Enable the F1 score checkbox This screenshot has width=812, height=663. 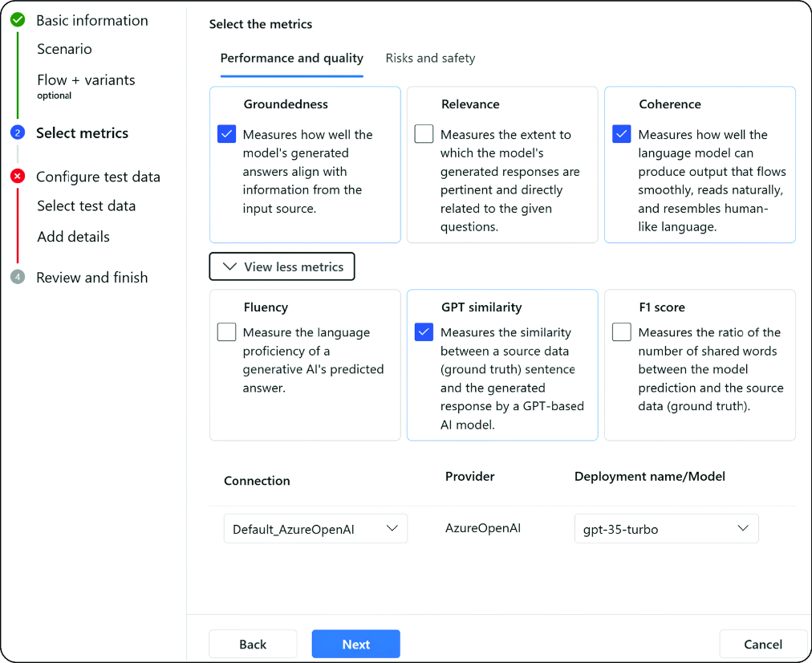pos(621,332)
